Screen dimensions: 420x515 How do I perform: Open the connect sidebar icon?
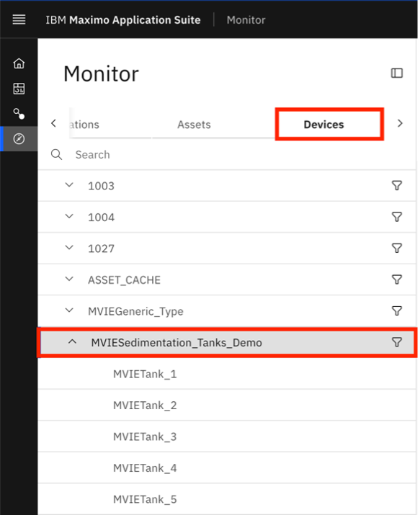(x=19, y=114)
